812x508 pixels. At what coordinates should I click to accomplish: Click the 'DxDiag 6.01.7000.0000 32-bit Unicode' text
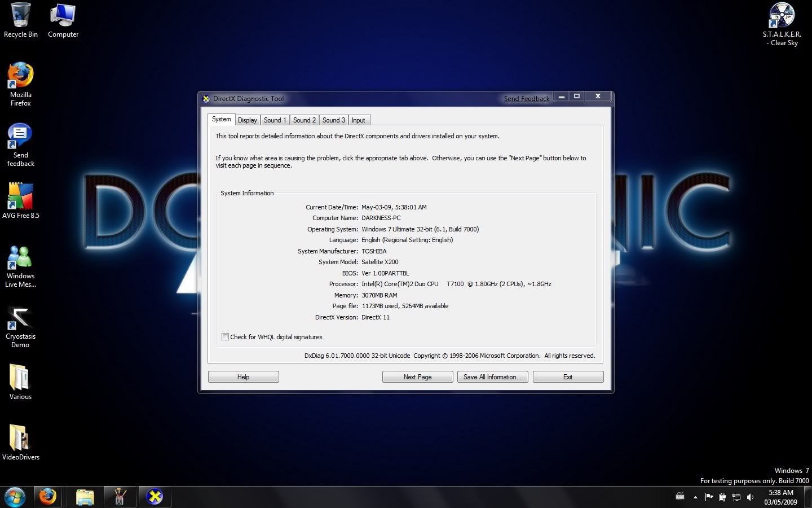358,356
